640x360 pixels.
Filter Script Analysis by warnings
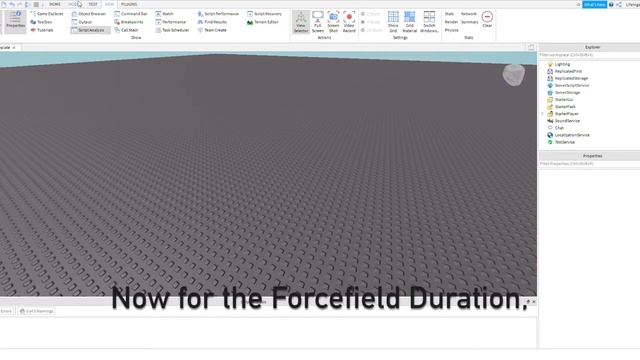coord(37,311)
